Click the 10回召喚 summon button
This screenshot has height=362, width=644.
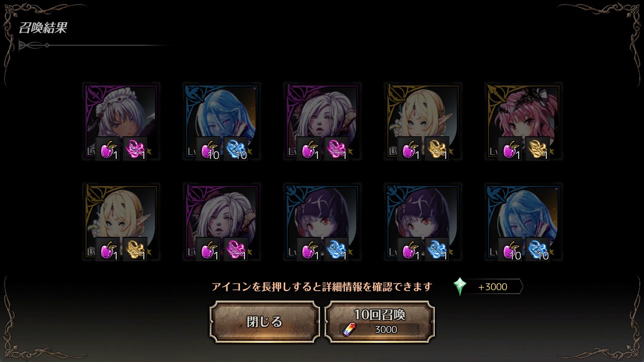point(380,322)
